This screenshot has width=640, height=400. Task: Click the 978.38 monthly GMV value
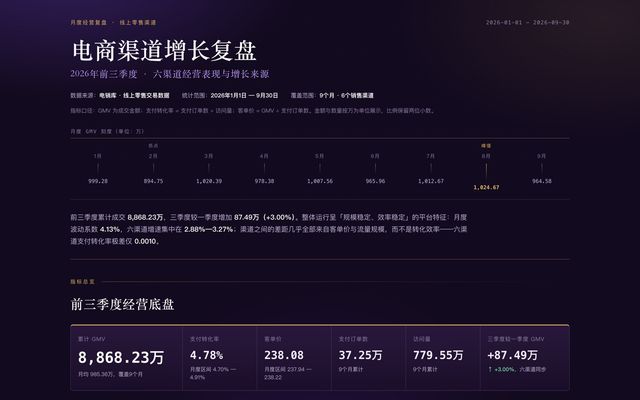click(x=264, y=181)
